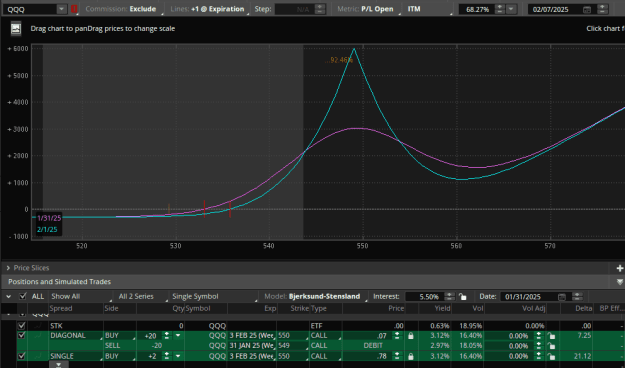Viewport: 625px width, 368px height.
Task: Click the 2/1/25 line legend label
Action: click(47, 230)
